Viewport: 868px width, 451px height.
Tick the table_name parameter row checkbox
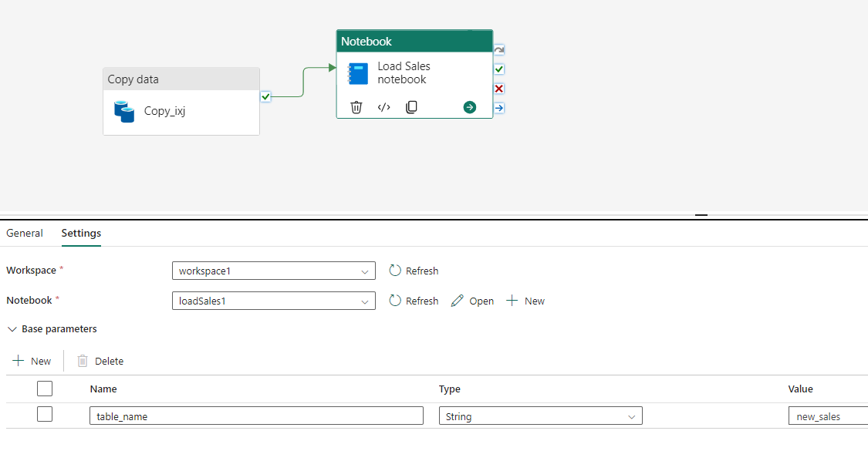coord(45,414)
